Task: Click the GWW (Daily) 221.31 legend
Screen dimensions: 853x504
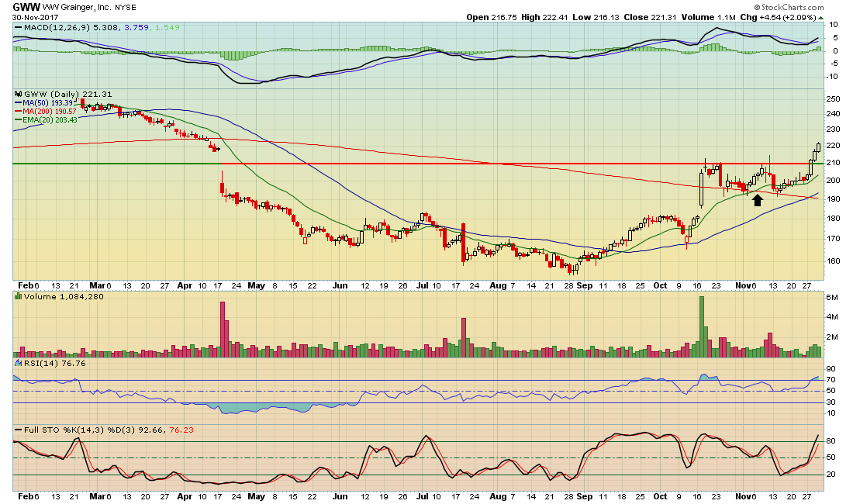Action: (x=68, y=94)
